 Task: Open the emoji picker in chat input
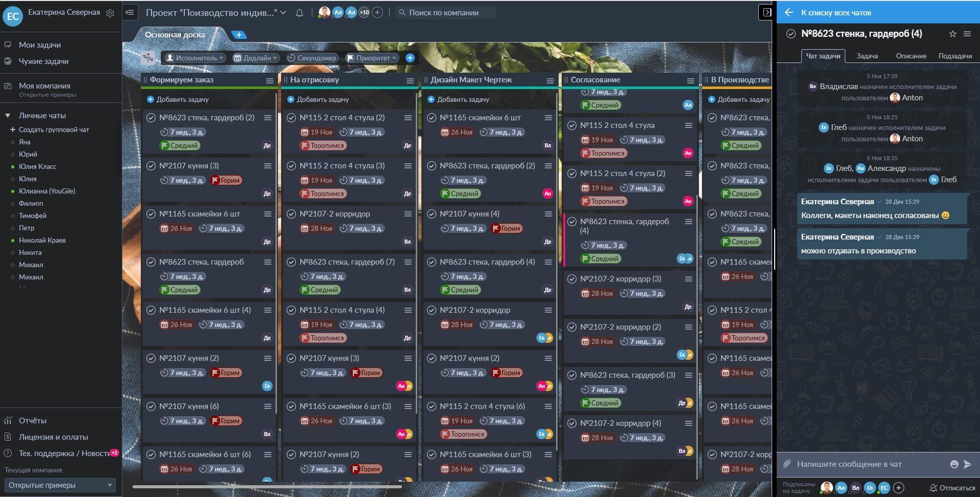(954, 464)
